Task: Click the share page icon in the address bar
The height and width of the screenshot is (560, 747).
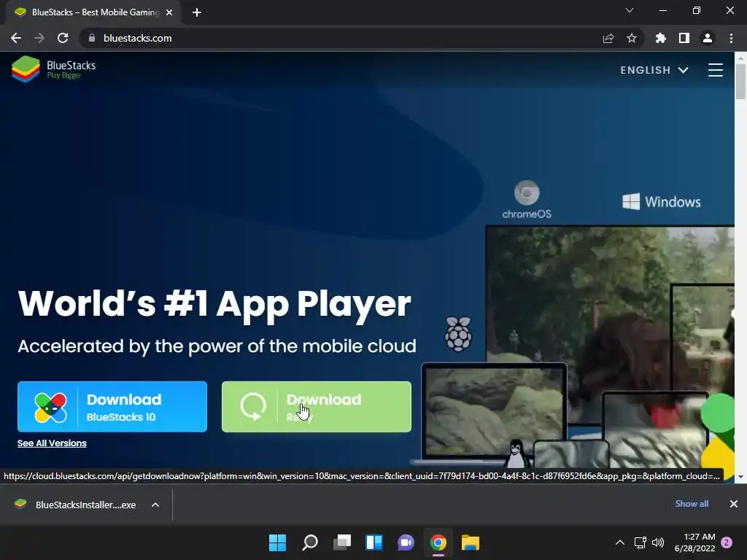Action: coord(608,38)
